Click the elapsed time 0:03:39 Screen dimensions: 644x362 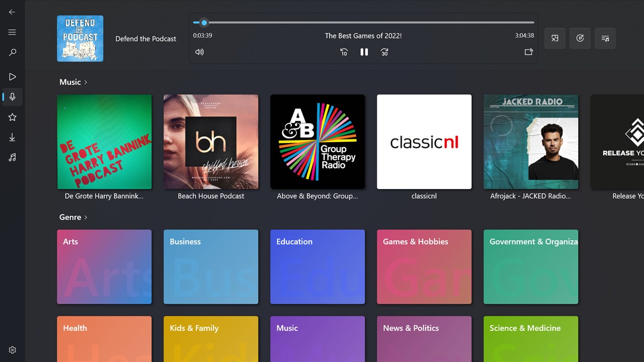(x=202, y=36)
